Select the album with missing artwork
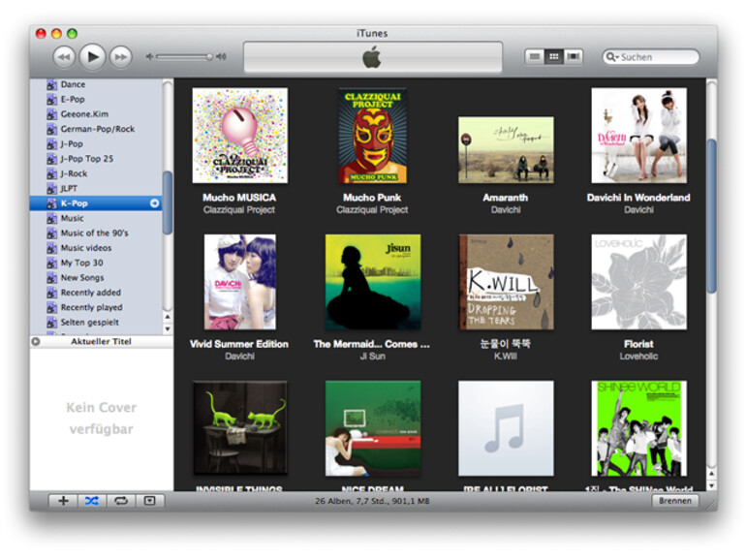 pyautogui.click(x=506, y=428)
